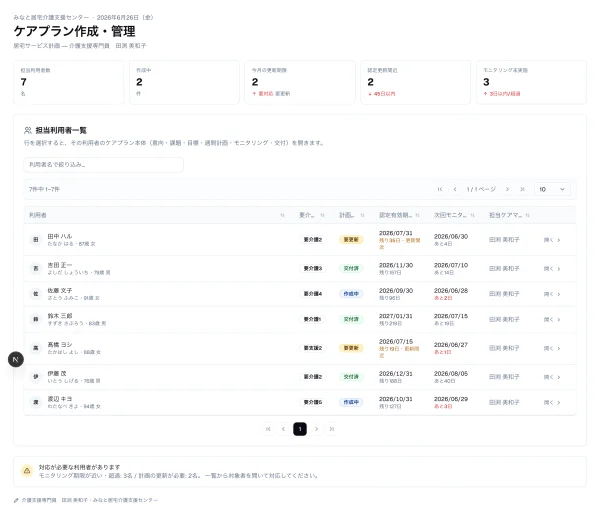
Task: Sort by the 要介護度 column sort icon
Action: [x=322, y=215]
